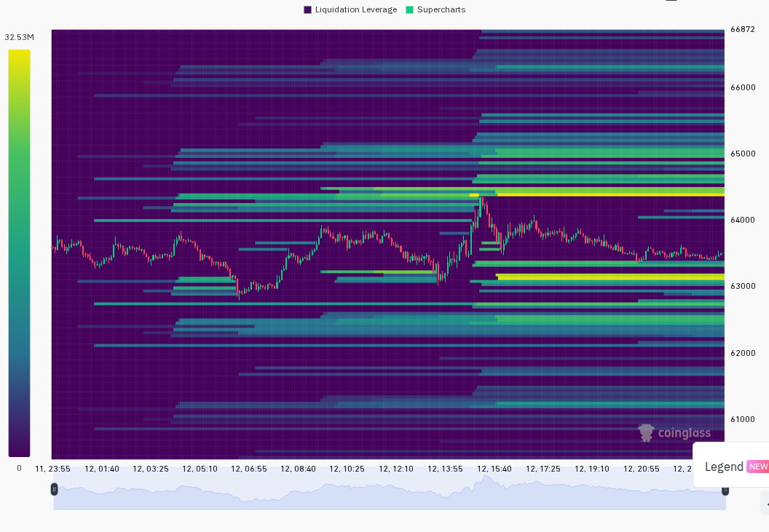Click the pink NEW badge
Viewport: 769px width, 532px height.
point(758,467)
